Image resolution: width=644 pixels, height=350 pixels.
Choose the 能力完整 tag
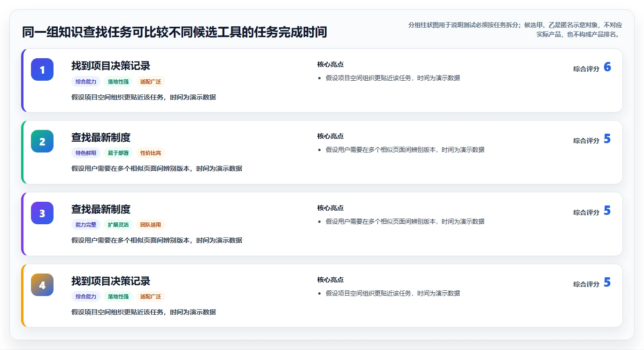(x=86, y=225)
